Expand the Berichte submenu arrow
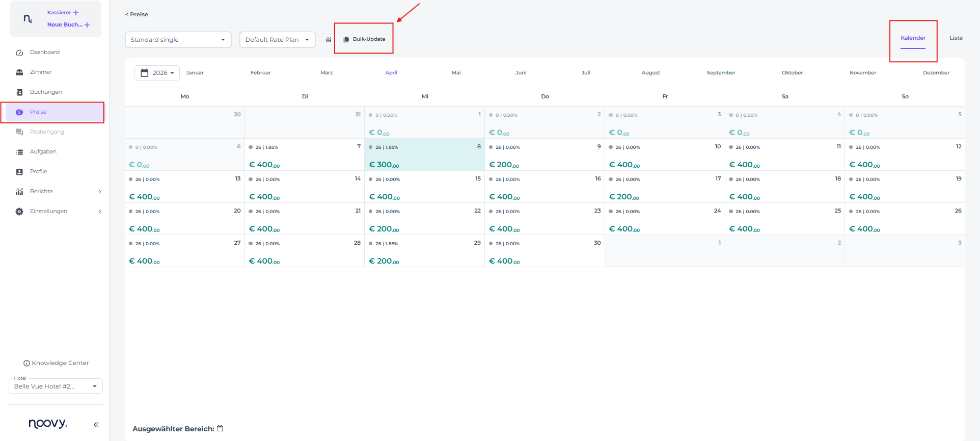The height and width of the screenshot is (441, 980). [100, 192]
